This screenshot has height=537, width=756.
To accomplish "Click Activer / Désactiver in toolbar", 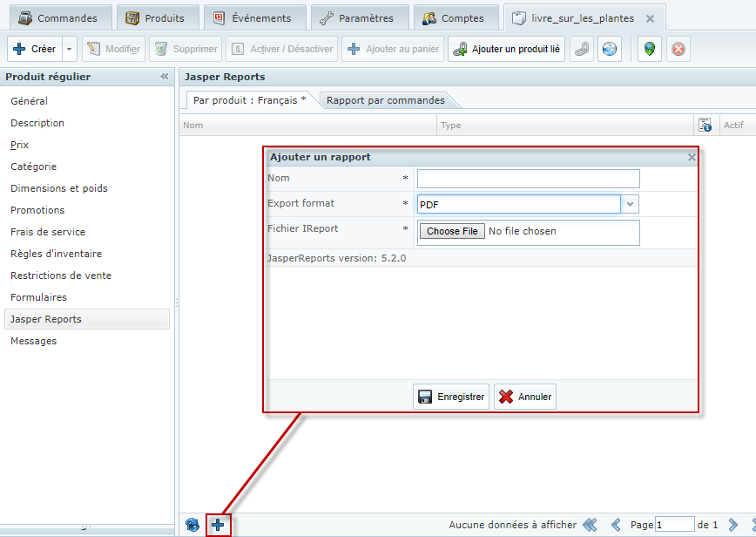I will click(282, 49).
